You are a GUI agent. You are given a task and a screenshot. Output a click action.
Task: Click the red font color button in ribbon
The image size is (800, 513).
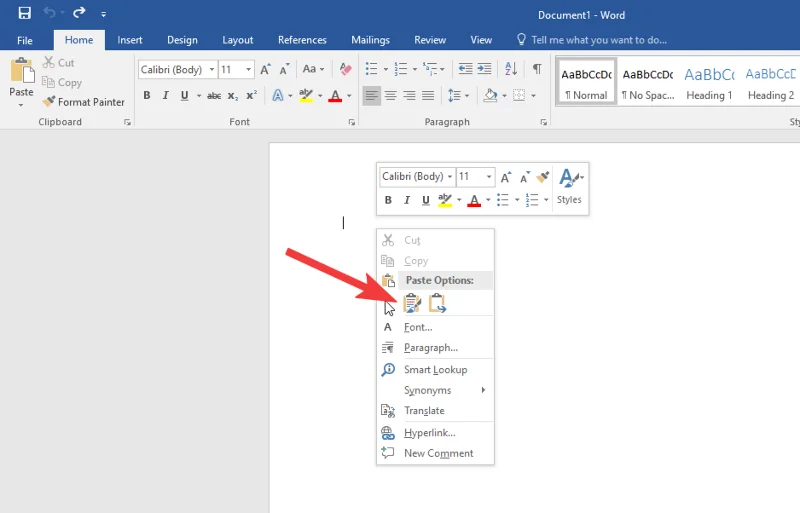[334, 96]
